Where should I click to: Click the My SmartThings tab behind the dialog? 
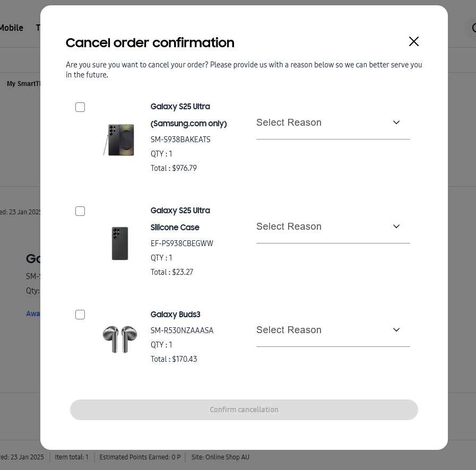(24, 84)
